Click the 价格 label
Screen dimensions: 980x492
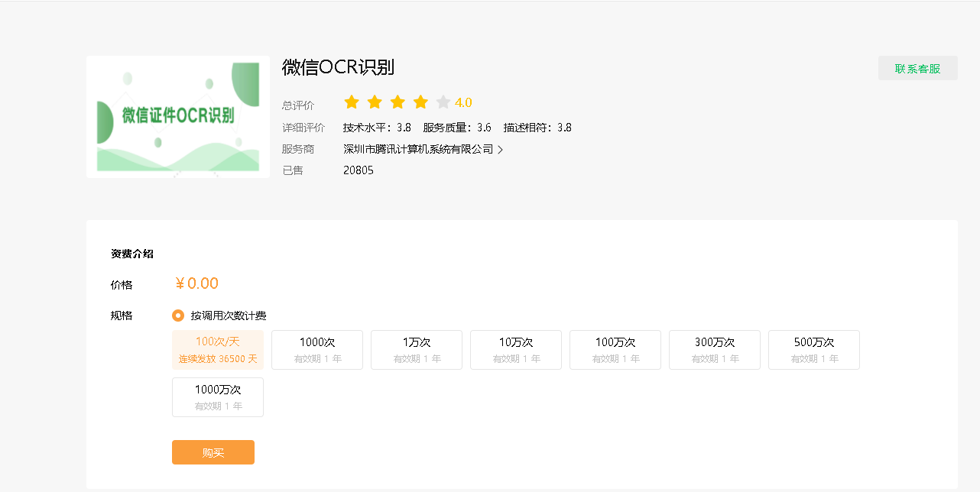click(122, 285)
